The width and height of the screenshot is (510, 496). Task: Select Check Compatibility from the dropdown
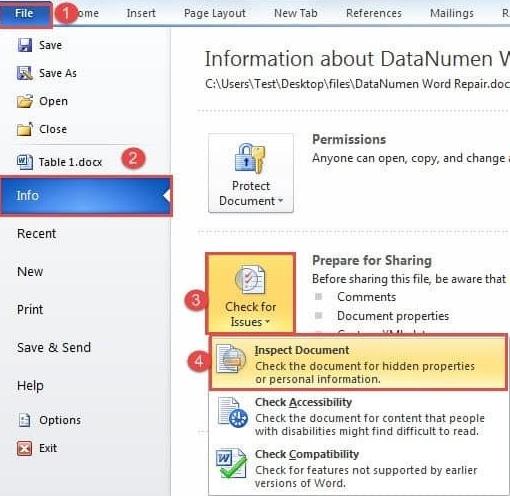[x=358, y=468]
